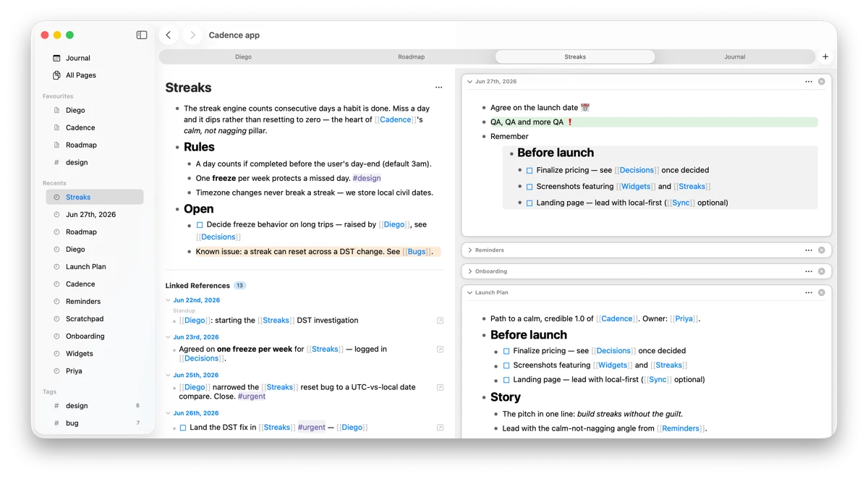Open Streaks page options ellipsis menu
868x479 pixels.
pos(438,88)
